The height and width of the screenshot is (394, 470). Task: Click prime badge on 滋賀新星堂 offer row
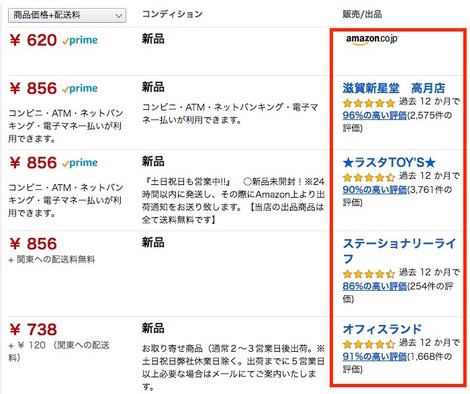tap(80, 89)
